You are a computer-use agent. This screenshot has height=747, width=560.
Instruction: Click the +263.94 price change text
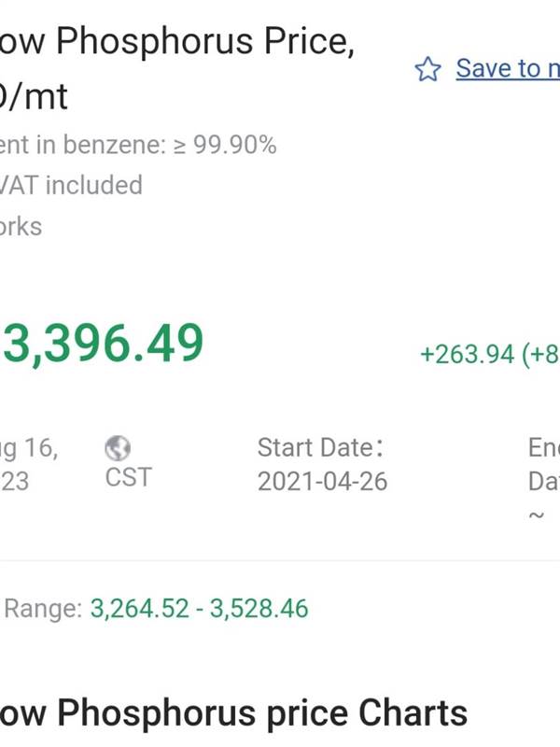[489, 355]
